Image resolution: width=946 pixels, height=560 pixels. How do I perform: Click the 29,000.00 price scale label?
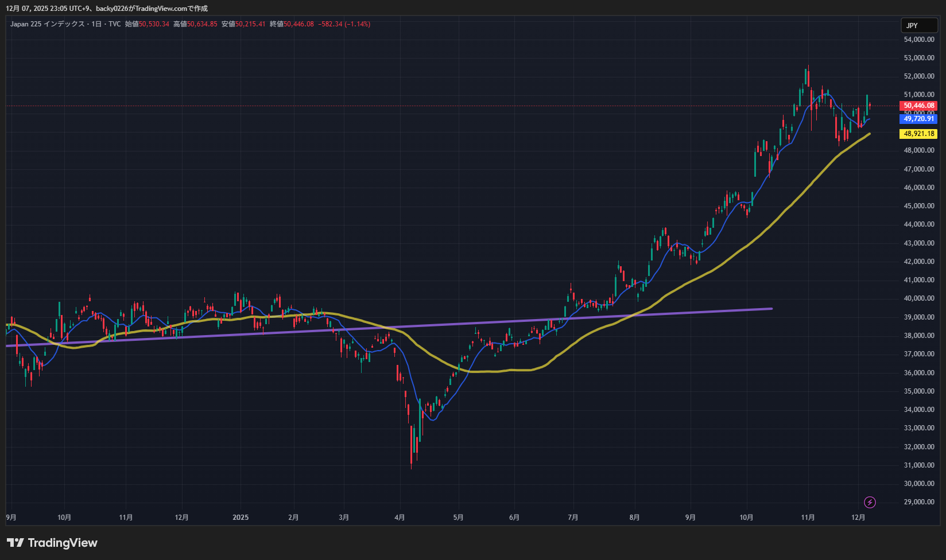tap(918, 502)
